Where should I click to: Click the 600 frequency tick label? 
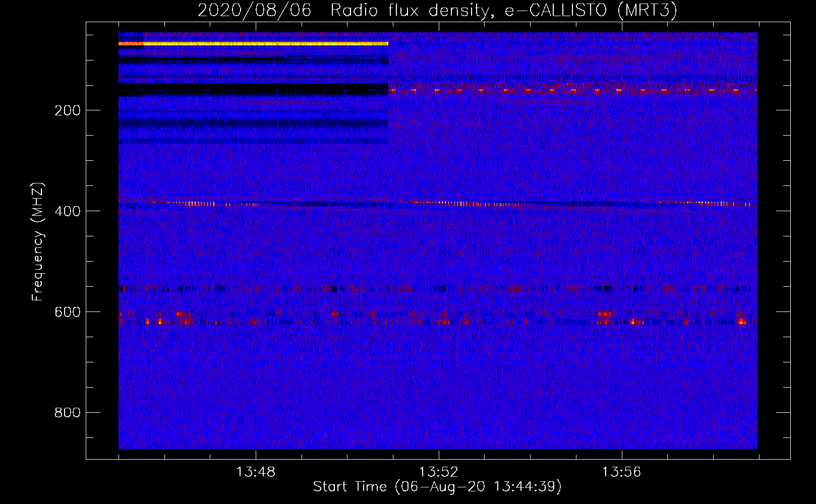[x=68, y=312]
